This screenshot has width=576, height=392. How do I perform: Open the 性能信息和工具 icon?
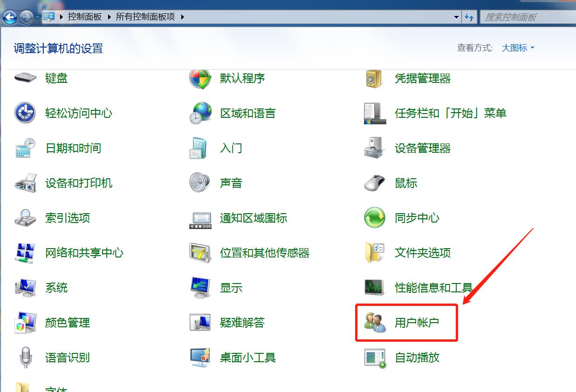pos(375,288)
